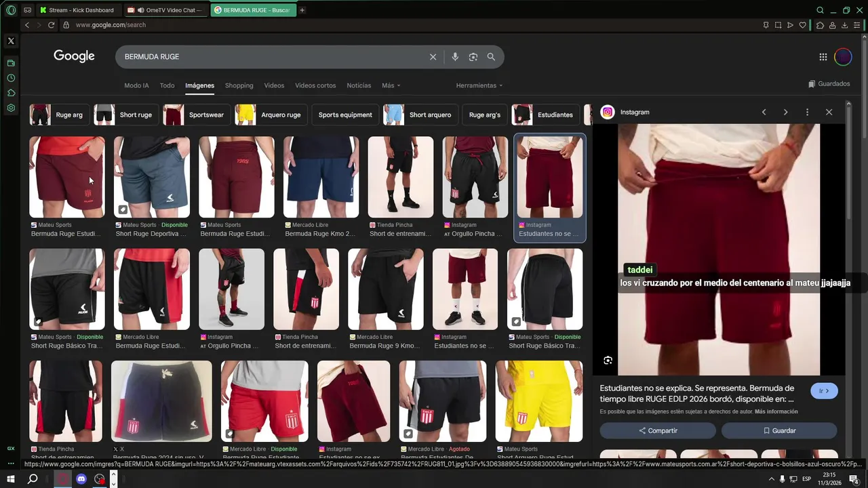Select the Modo IA search tab
This screenshot has width=868, height=488.
pos(136,86)
